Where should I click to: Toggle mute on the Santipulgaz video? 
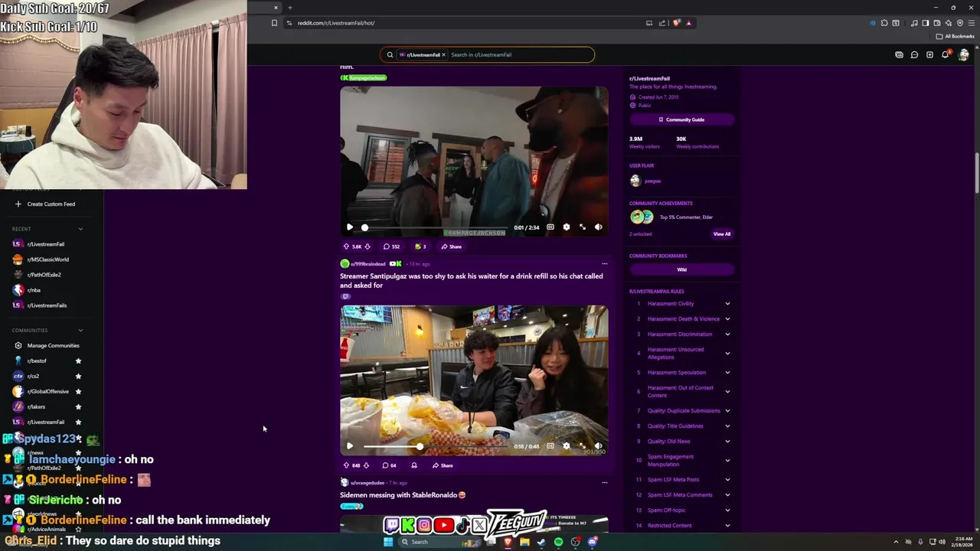598,446
